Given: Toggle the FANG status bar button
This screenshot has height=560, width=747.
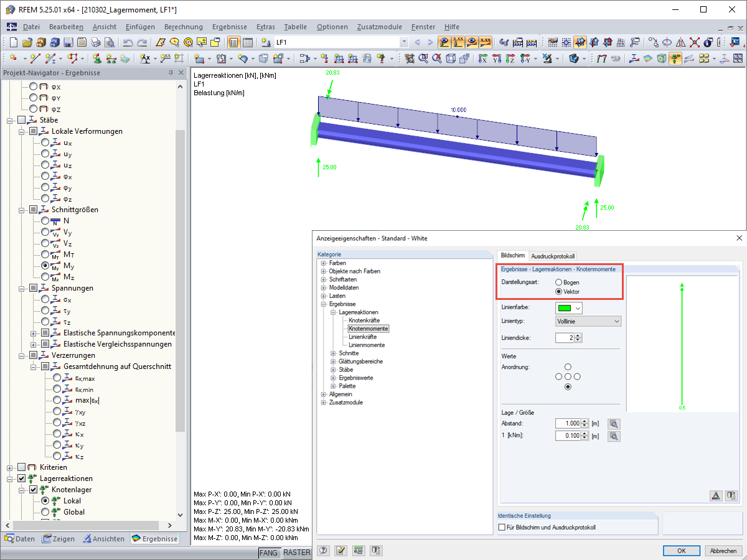Looking at the screenshot, I should (x=269, y=553).
